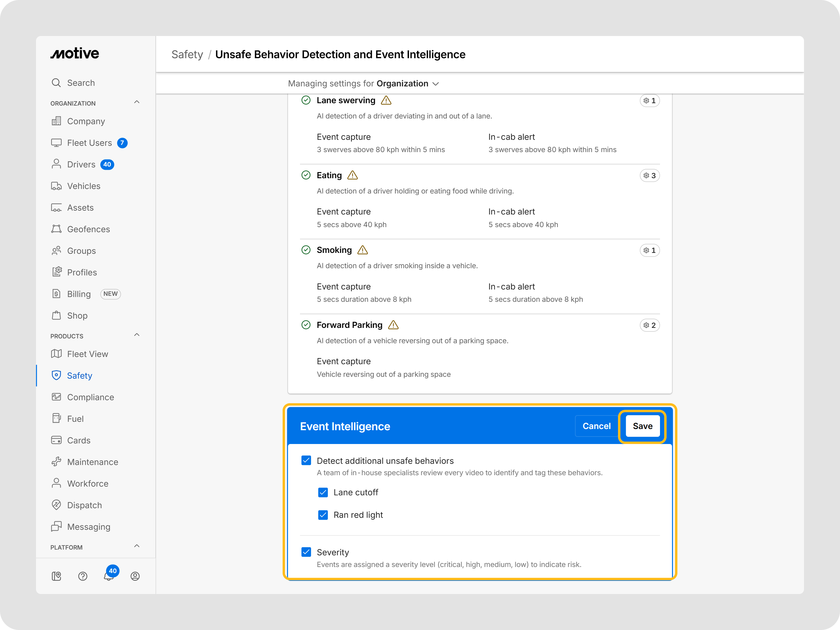Image resolution: width=840 pixels, height=630 pixels.
Task: Click the Smoking enabled checkmark icon
Action: [306, 250]
